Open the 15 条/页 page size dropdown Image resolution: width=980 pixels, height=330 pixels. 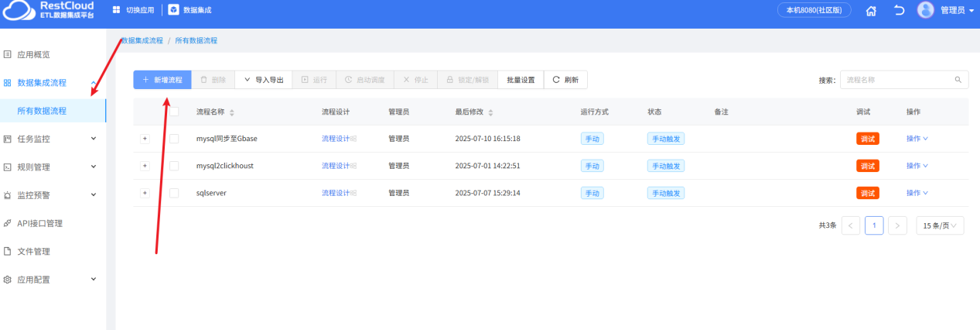pos(940,225)
